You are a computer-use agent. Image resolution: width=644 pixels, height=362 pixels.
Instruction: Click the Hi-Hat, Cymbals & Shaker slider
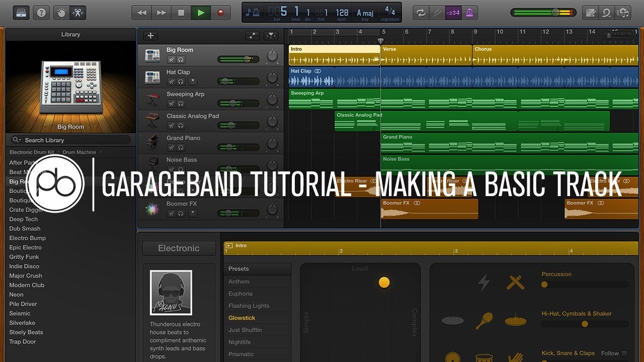(x=585, y=324)
